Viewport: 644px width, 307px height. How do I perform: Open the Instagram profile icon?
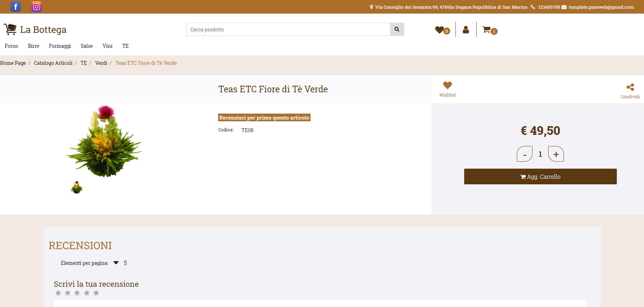coord(37,7)
